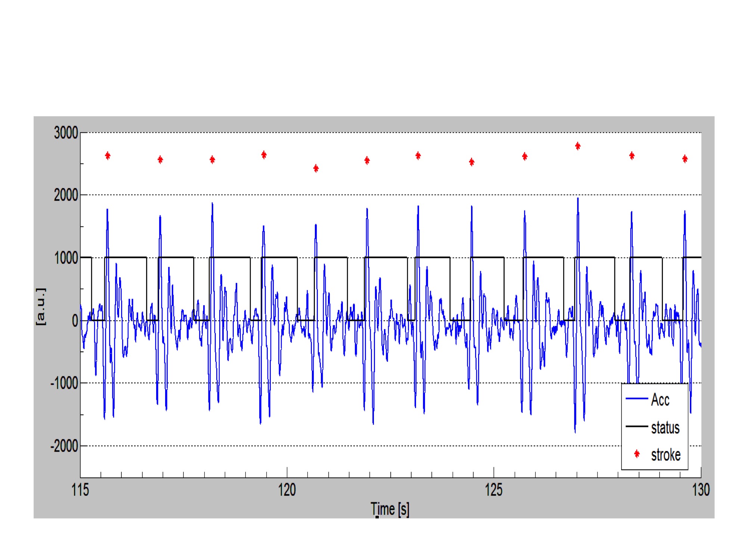Image resolution: width=747 pixels, height=560 pixels.
Task: Click the [a.u.] y-axis label
Action: click(41, 306)
